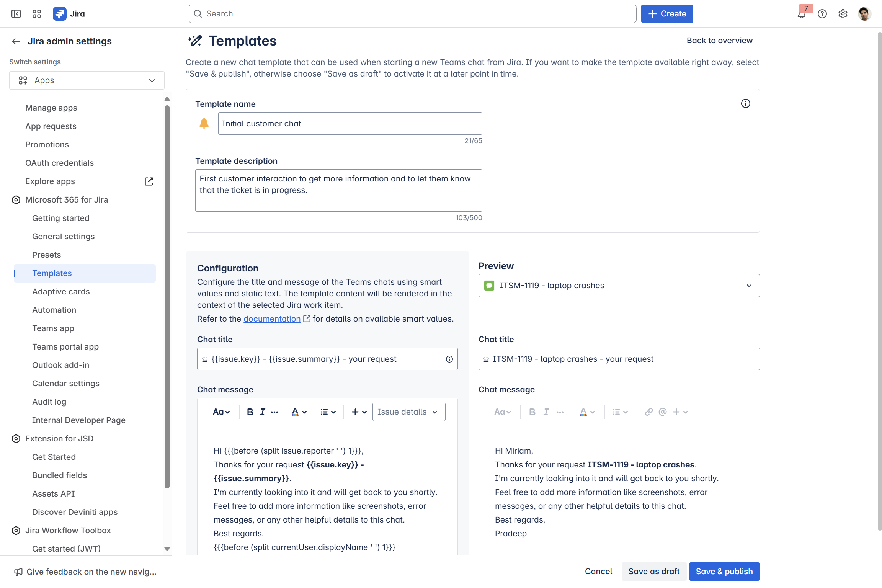Toggle italic formatting in configuration editor

tap(262, 412)
